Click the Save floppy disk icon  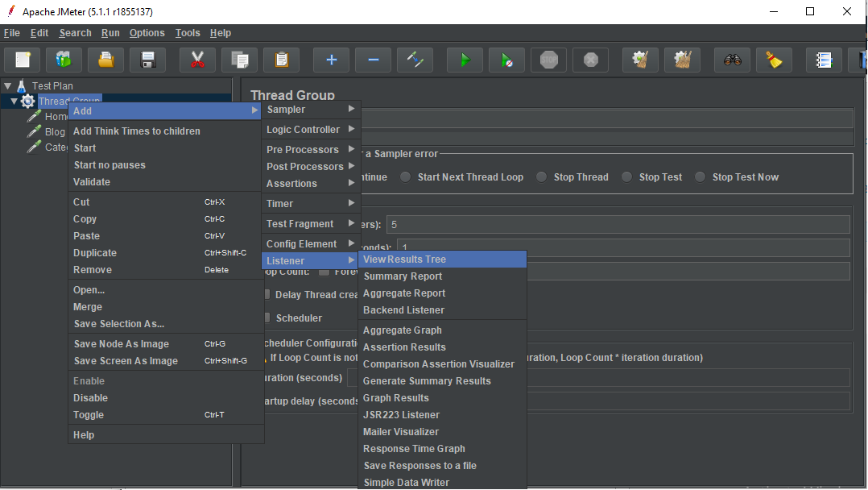tap(147, 60)
